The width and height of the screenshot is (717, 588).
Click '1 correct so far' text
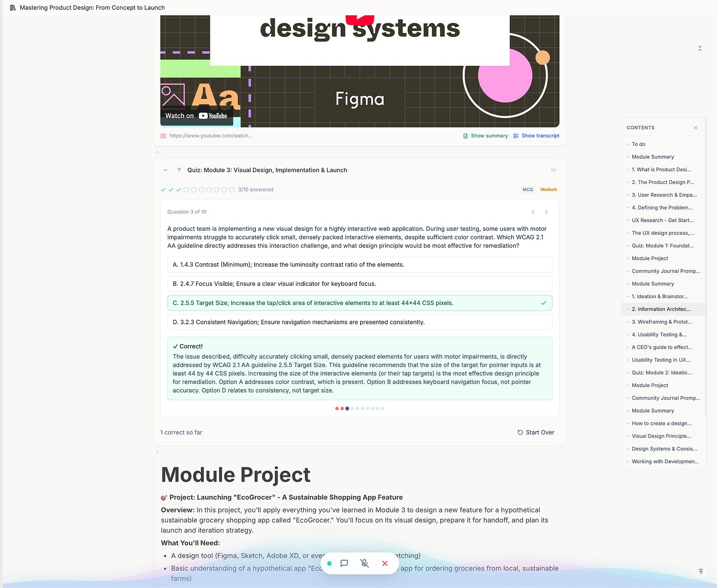[x=181, y=433]
